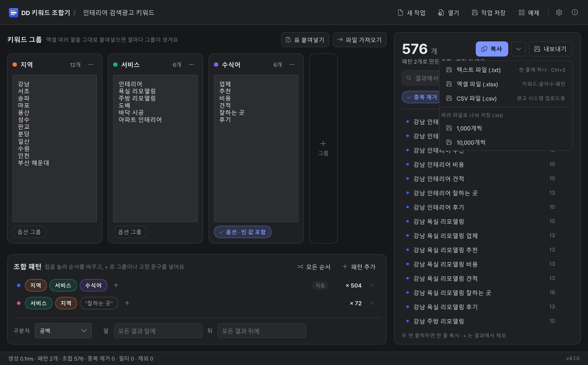This screenshot has width=588, height=365.
Task: Click 모든 순서 shuffle button
Action: click(314, 267)
